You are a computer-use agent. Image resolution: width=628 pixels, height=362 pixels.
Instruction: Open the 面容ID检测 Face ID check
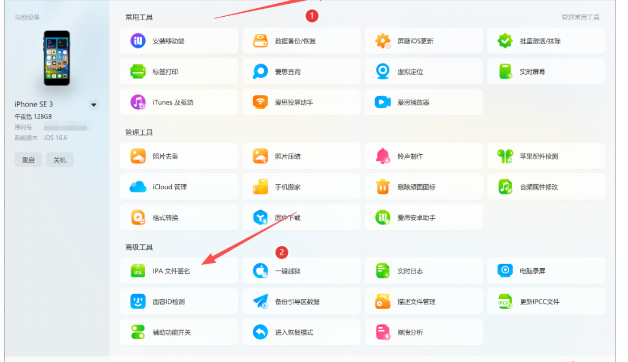coord(179,302)
